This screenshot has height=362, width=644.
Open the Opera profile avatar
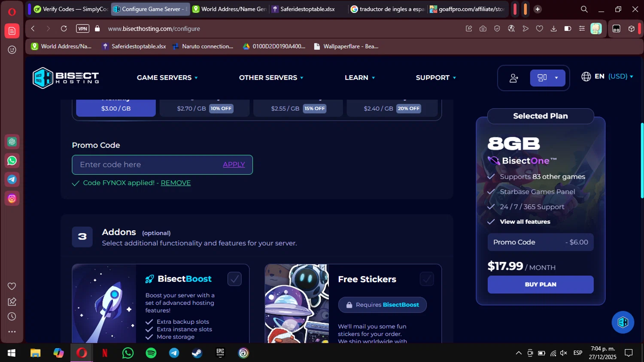pyautogui.click(x=596, y=29)
